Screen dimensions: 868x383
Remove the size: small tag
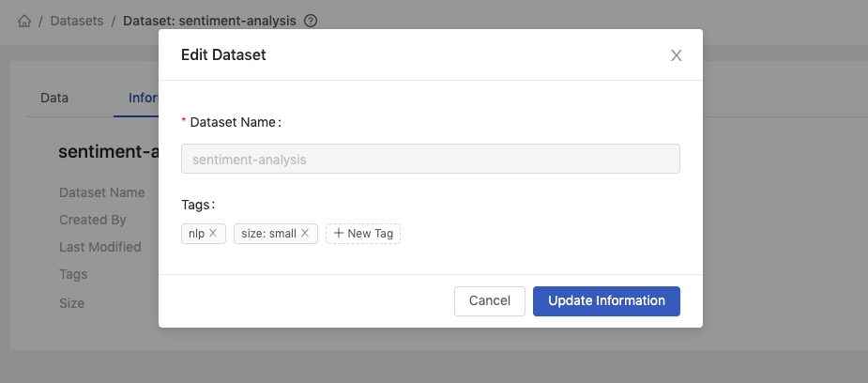click(305, 233)
